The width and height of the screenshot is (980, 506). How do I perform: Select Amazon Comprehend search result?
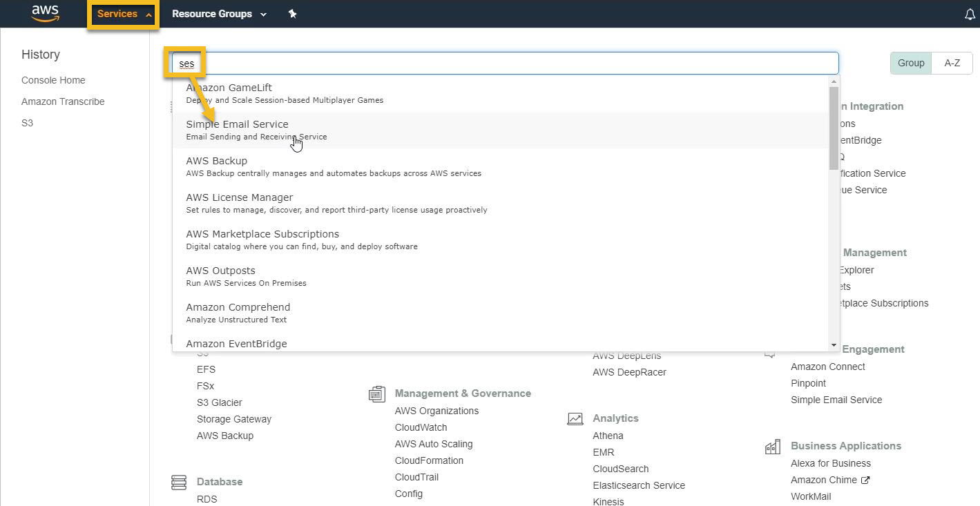tap(501, 313)
